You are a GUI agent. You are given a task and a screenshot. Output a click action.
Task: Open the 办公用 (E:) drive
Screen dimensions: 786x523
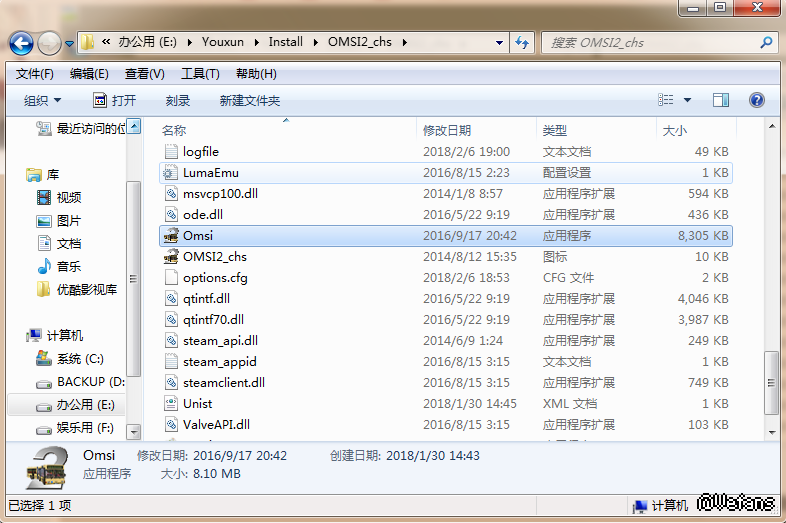tap(76, 405)
